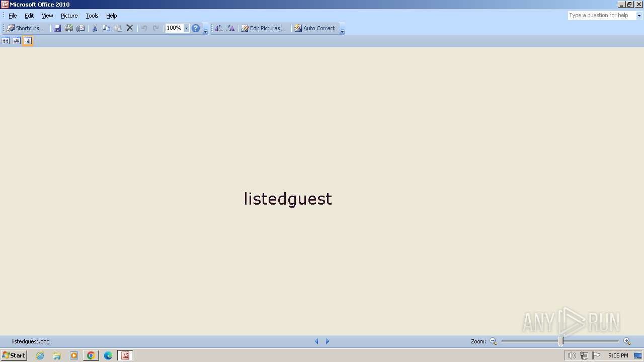Screen dimensions: 644x362
Task: Open the volume speaker tray icon
Action: click(572, 355)
